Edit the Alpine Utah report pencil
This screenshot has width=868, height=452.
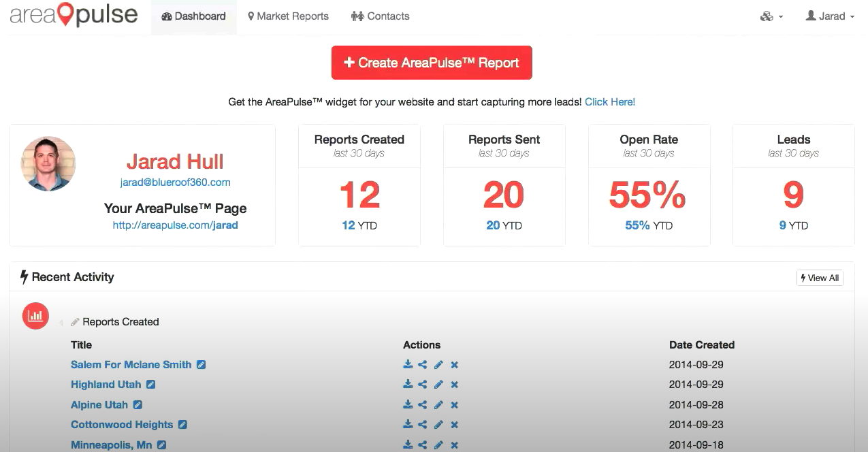click(438, 405)
